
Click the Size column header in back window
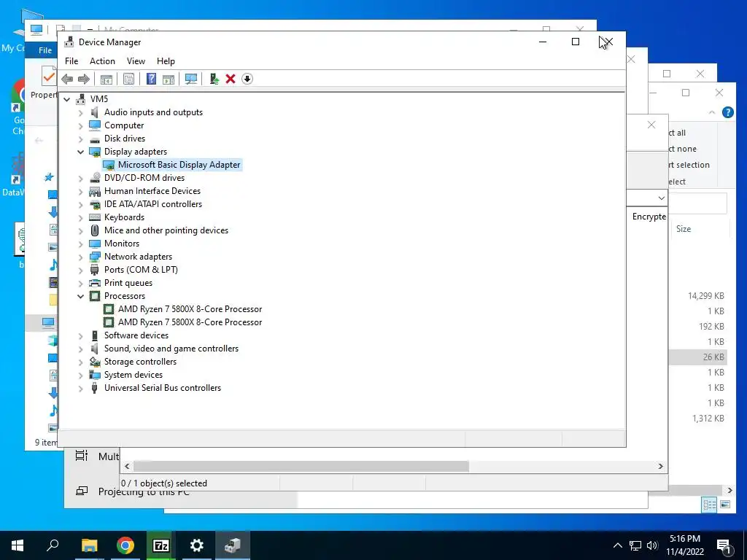684,229
